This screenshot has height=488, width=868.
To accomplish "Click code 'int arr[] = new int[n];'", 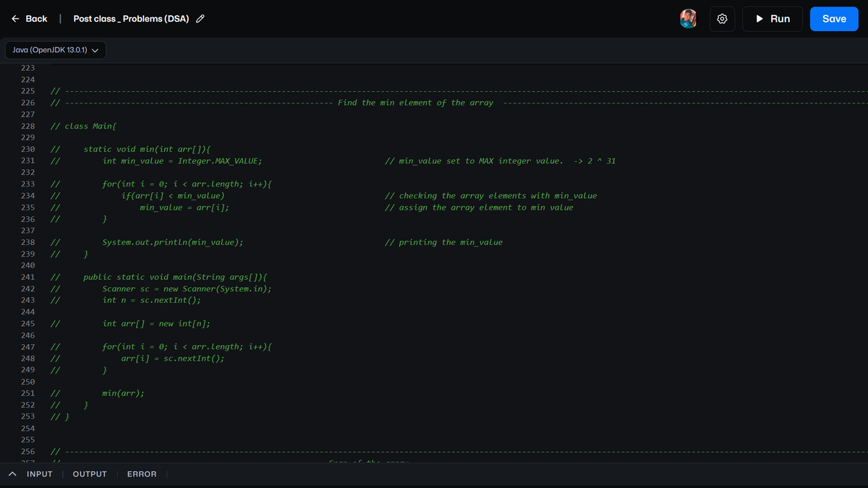I will tap(156, 323).
